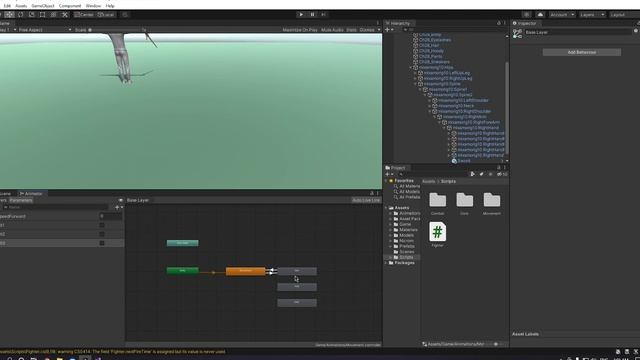Toggle Local handle rotation button
This screenshot has width=640, height=360.
[106, 14]
